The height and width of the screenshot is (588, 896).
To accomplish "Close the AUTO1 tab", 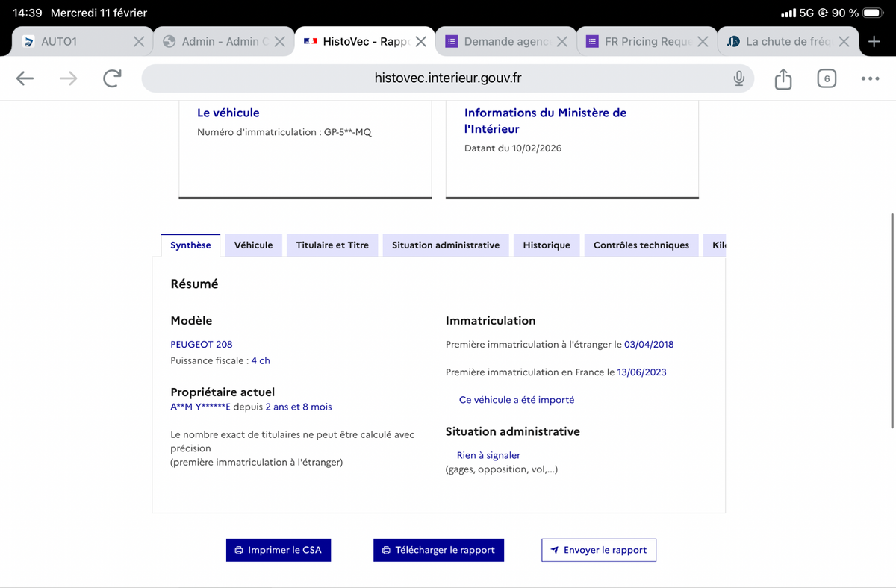I will point(139,42).
